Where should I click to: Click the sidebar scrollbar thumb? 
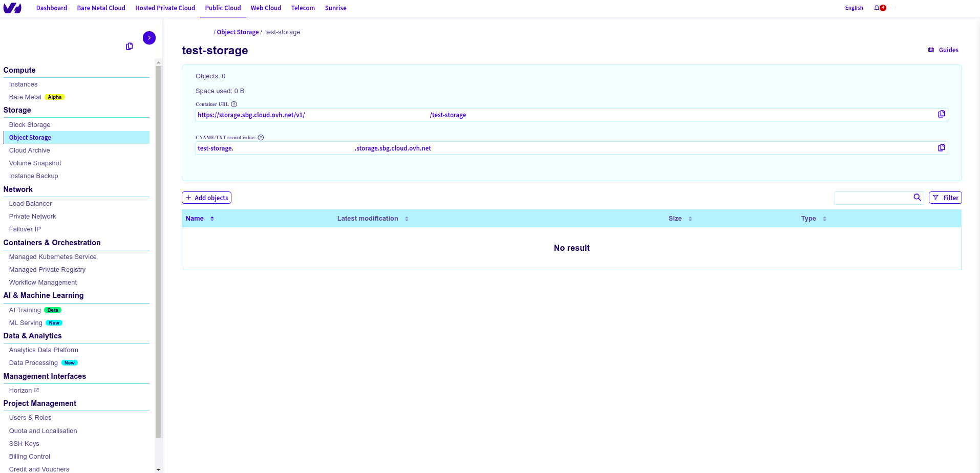coord(158,252)
